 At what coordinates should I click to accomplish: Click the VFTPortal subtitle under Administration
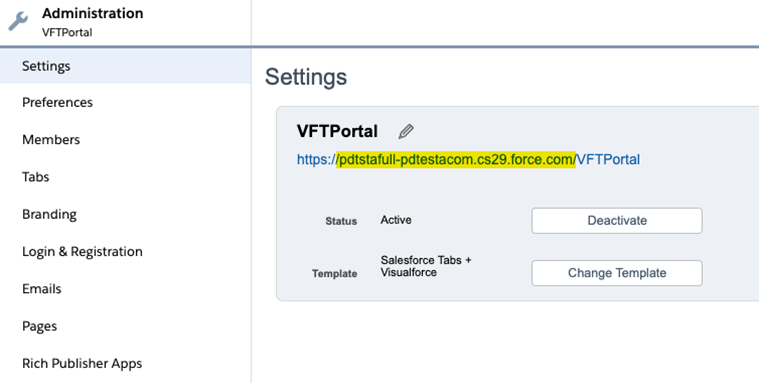67,32
